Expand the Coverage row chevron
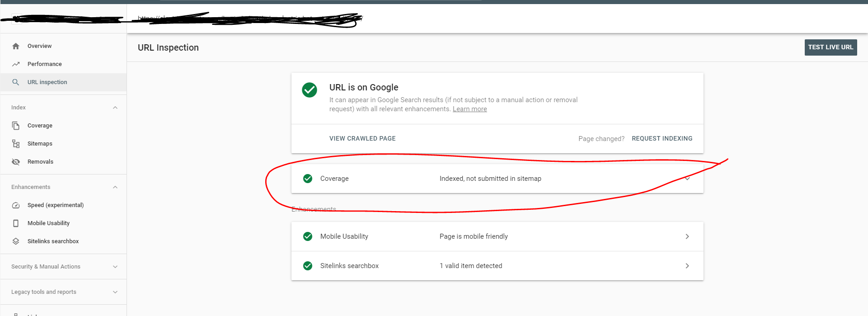This screenshot has height=316, width=868. click(x=687, y=179)
